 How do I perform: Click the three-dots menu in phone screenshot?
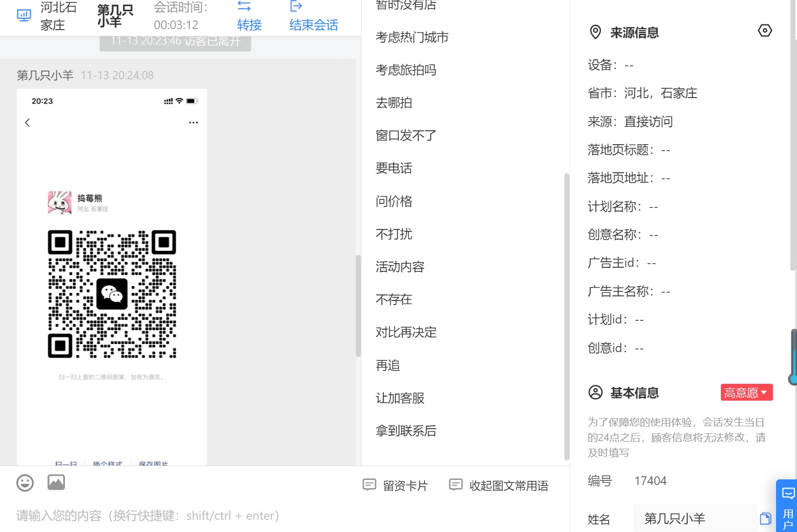coord(193,123)
